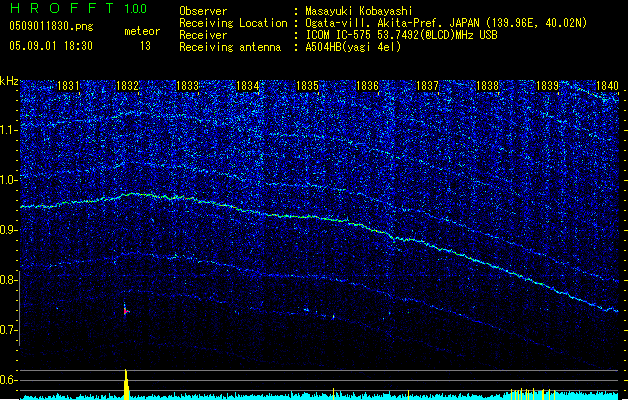
Task: Click the red meteor echo spot
Action: click(x=126, y=311)
